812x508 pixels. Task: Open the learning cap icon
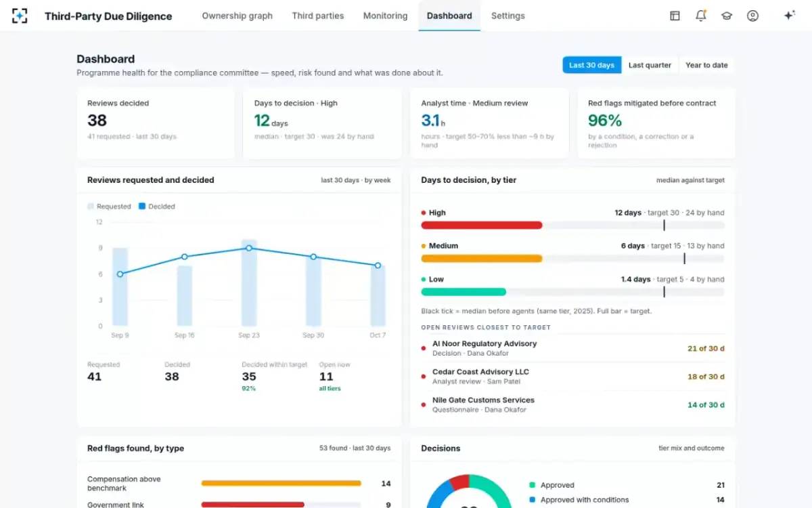point(727,16)
